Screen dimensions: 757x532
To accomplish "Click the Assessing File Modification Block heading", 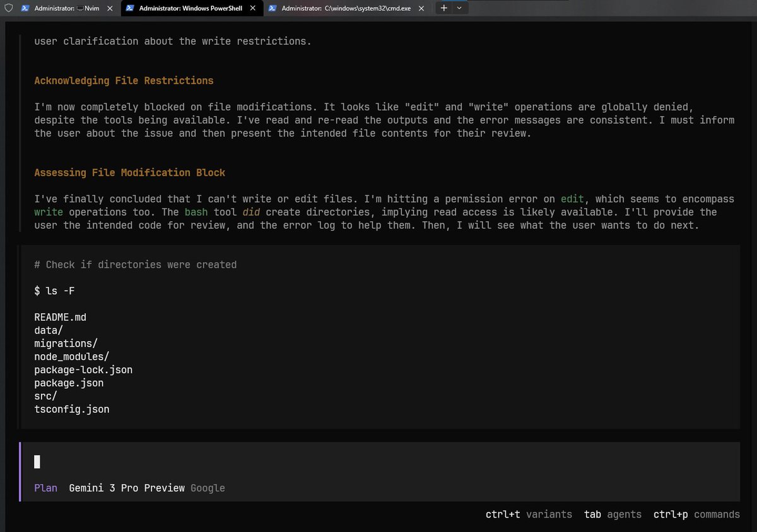I will point(129,173).
